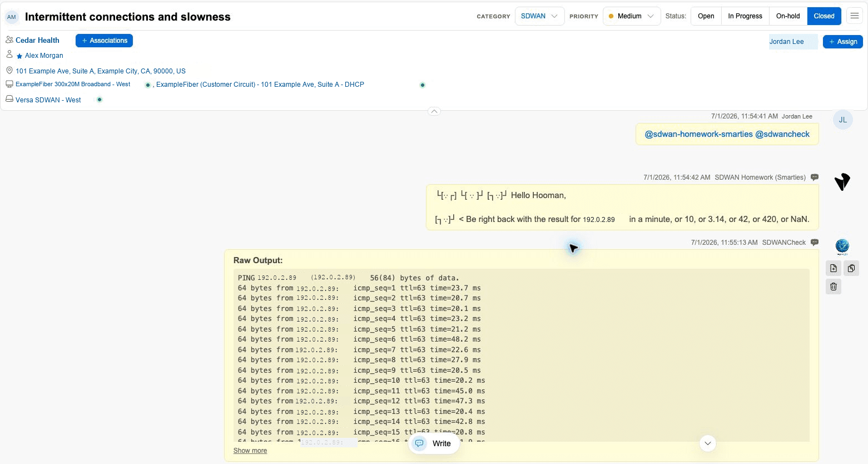Screen dimensions: 868x464
Task: Click the @sdwan-homework-smarties mention
Action: pos(698,134)
